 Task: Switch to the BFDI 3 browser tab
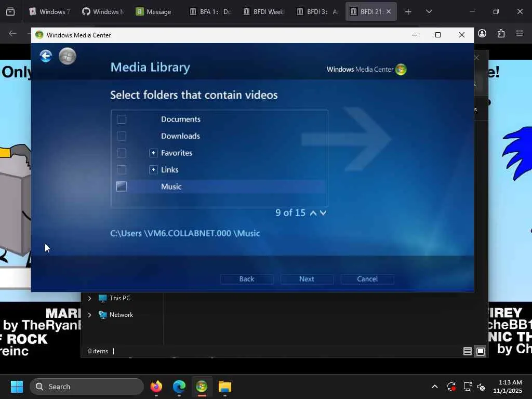[317, 11]
